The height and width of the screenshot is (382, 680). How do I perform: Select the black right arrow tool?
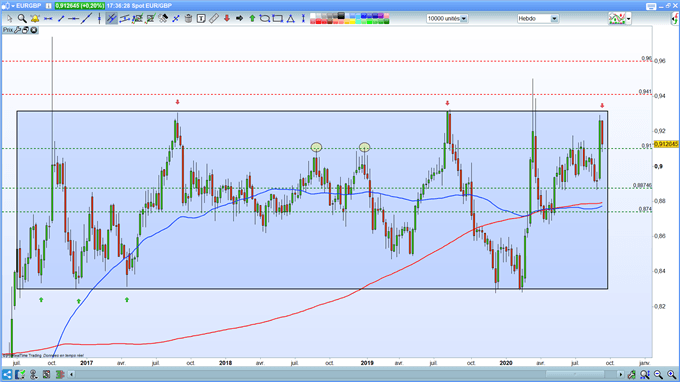pyautogui.click(x=239, y=19)
